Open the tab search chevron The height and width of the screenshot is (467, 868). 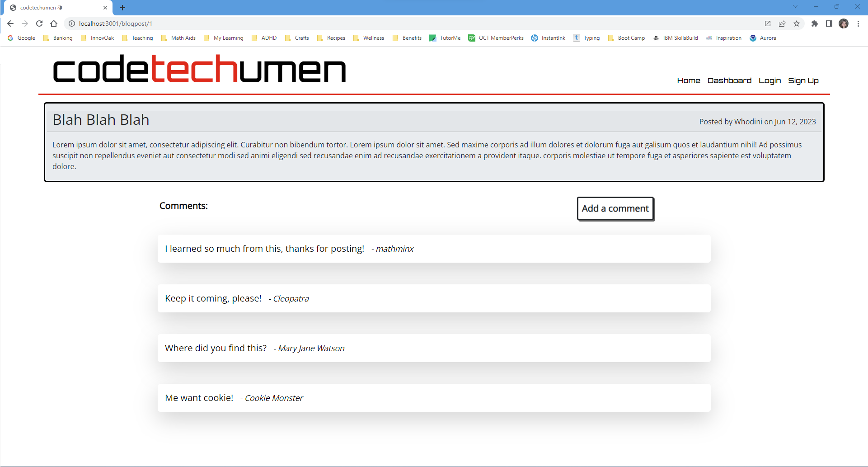[x=795, y=6]
